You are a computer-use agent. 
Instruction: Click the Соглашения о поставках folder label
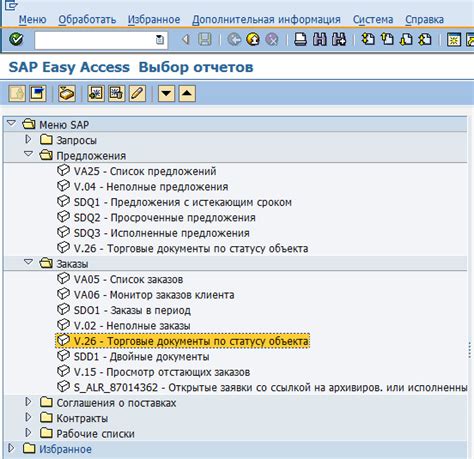(x=116, y=403)
